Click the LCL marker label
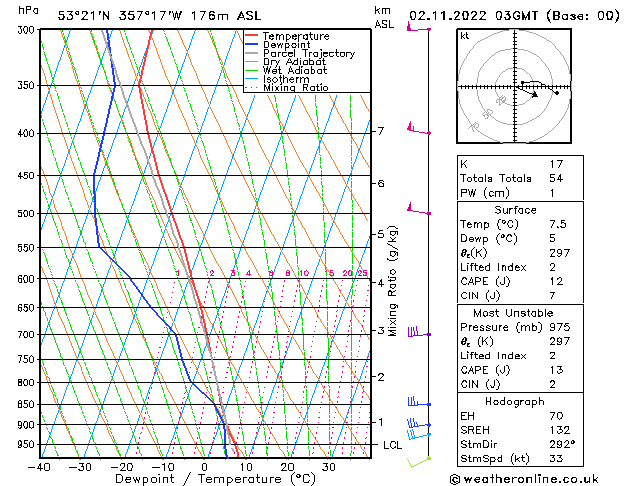Image resolution: width=629 pixels, height=486 pixels. (x=392, y=446)
